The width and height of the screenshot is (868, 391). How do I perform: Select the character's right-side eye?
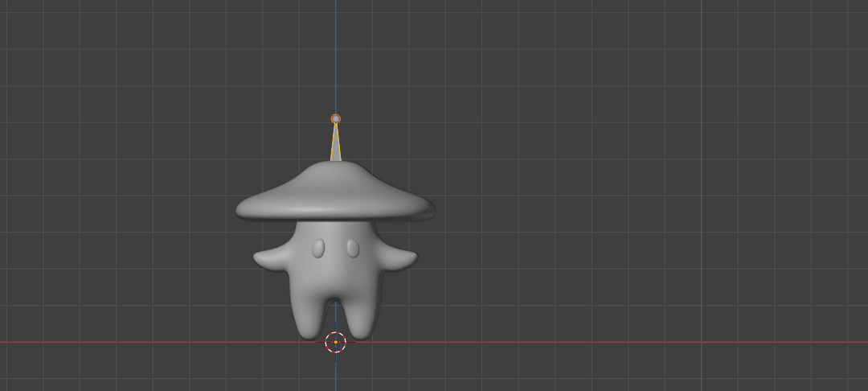pos(352,249)
